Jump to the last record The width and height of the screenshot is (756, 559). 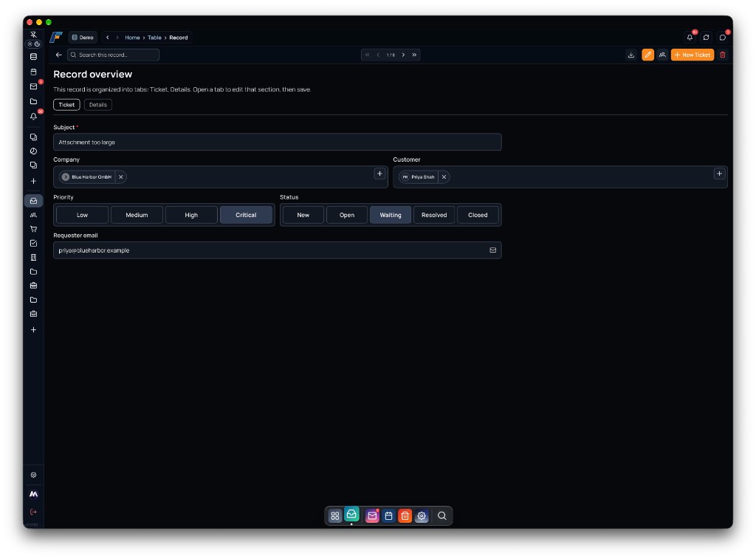point(414,55)
